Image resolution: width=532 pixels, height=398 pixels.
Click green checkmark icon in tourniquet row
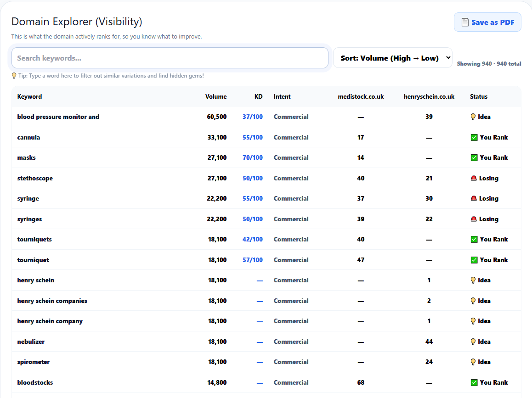474,260
